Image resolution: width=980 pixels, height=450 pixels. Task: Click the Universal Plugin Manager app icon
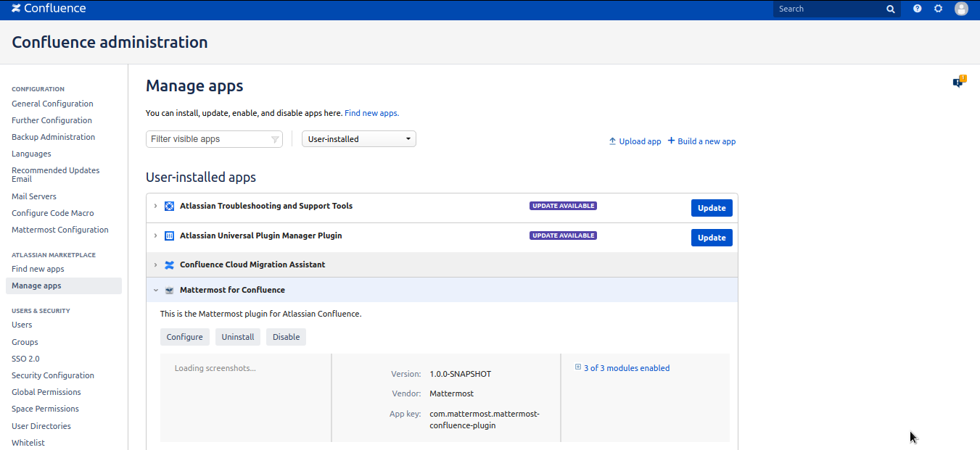[x=169, y=236]
